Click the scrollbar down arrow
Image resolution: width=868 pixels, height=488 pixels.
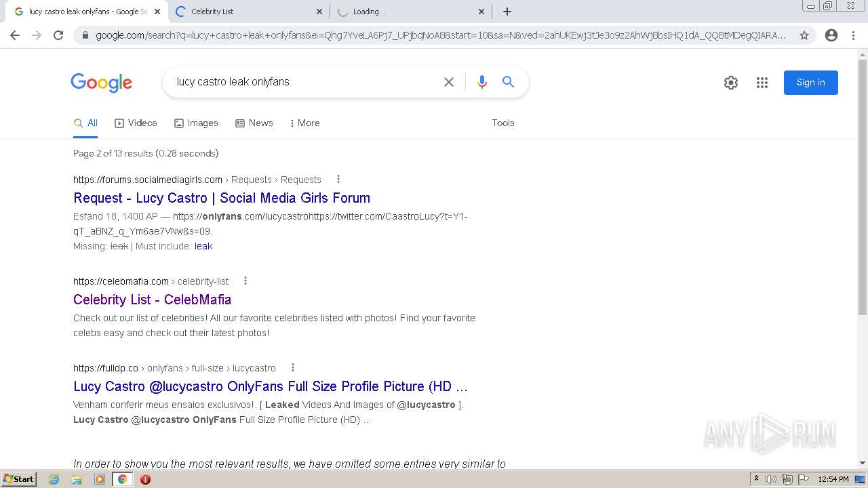[x=863, y=463]
